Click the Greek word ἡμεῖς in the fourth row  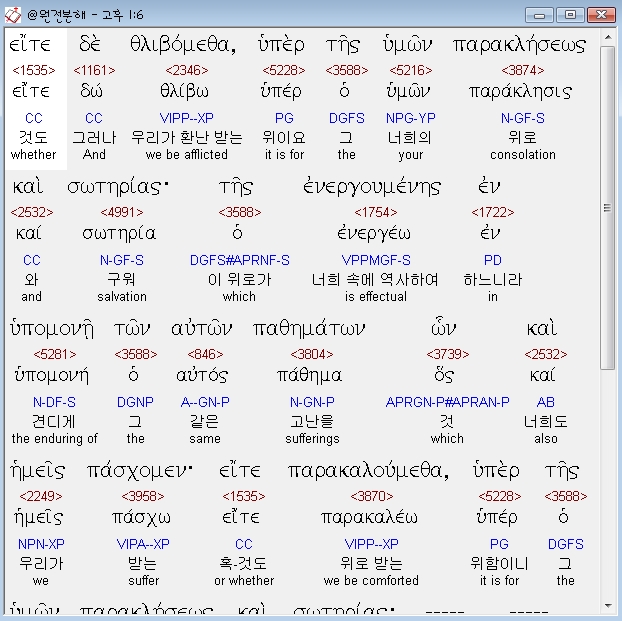coord(38,471)
